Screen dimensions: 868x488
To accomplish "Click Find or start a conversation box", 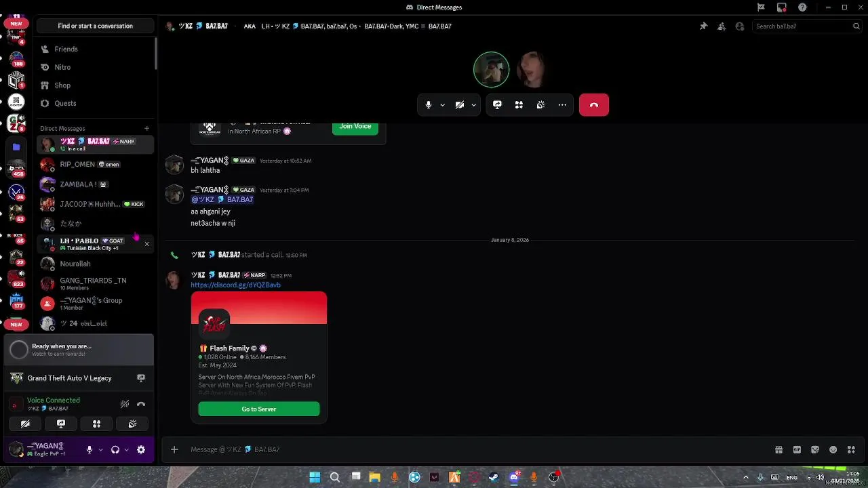I will (95, 26).
